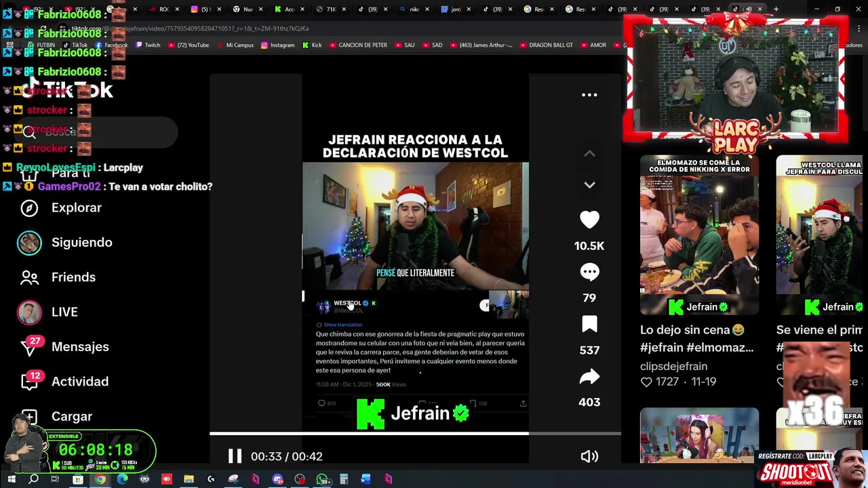Save video with the bookmark icon
868x488 pixels.
[589, 324]
